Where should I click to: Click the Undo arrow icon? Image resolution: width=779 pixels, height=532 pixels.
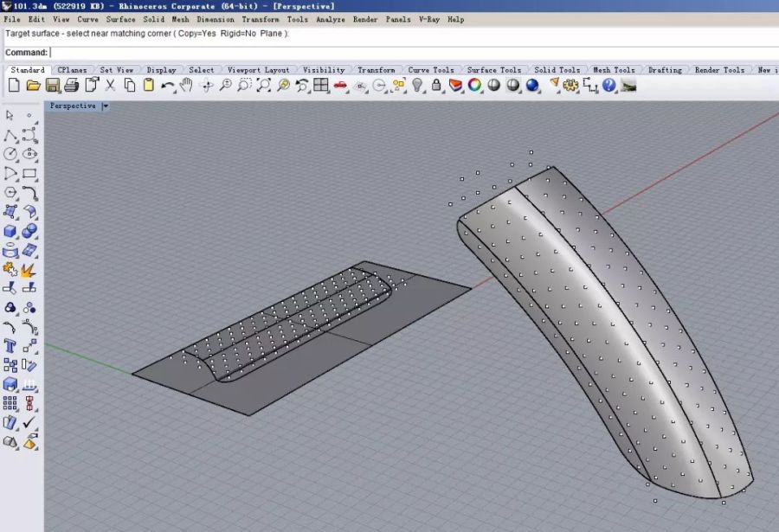click(x=167, y=85)
